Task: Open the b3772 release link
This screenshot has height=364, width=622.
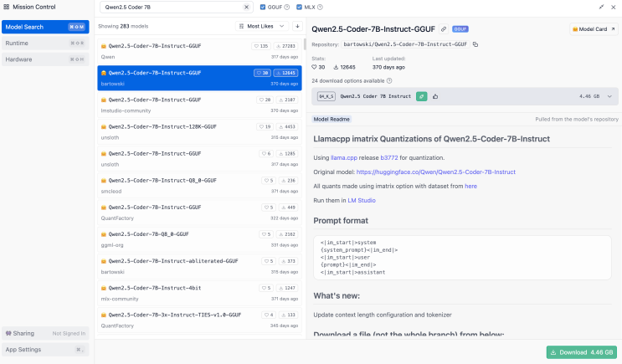Action: [x=389, y=158]
